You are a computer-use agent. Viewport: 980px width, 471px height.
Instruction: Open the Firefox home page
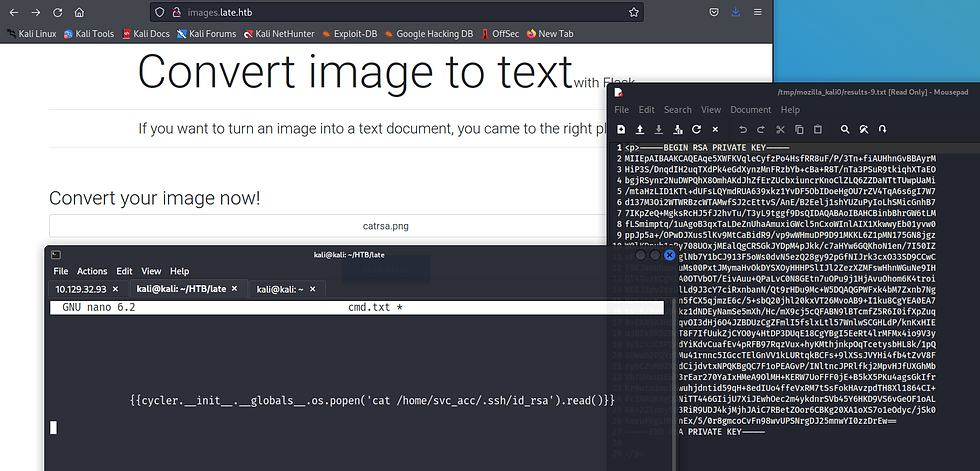(x=79, y=12)
